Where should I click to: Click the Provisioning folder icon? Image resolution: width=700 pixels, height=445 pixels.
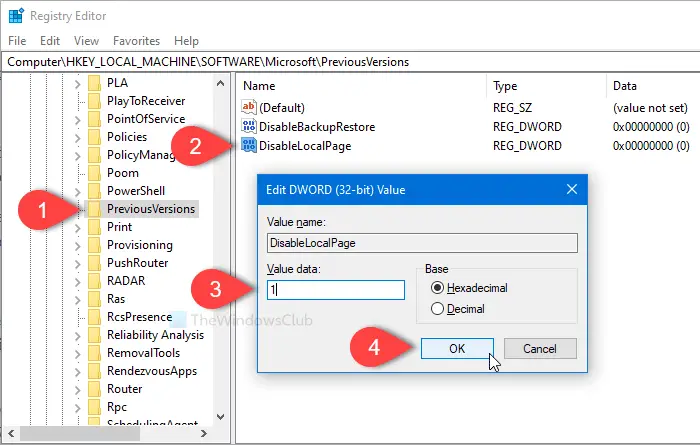94,245
